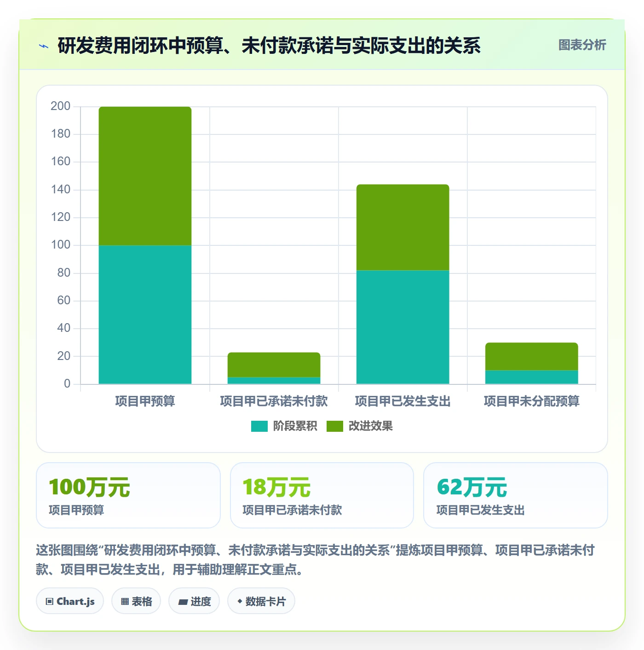
Task: Toggle the 改进效果 legend color box
Action: [x=334, y=426]
